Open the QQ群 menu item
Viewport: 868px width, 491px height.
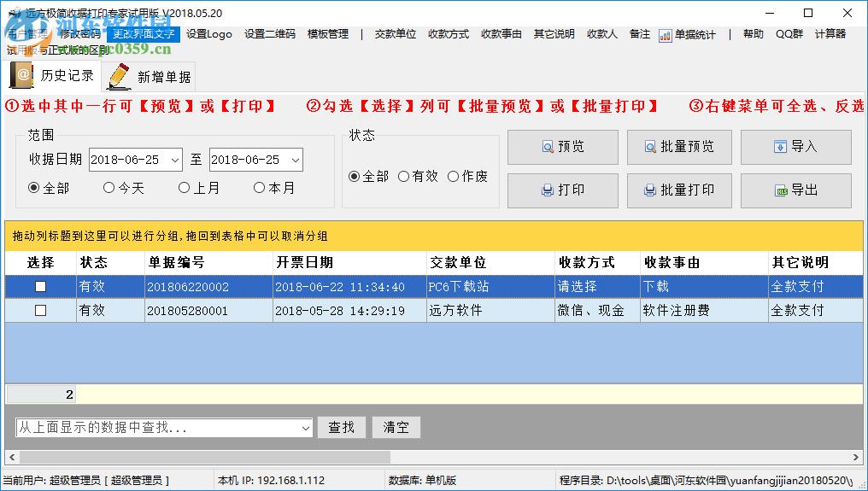coord(789,34)
